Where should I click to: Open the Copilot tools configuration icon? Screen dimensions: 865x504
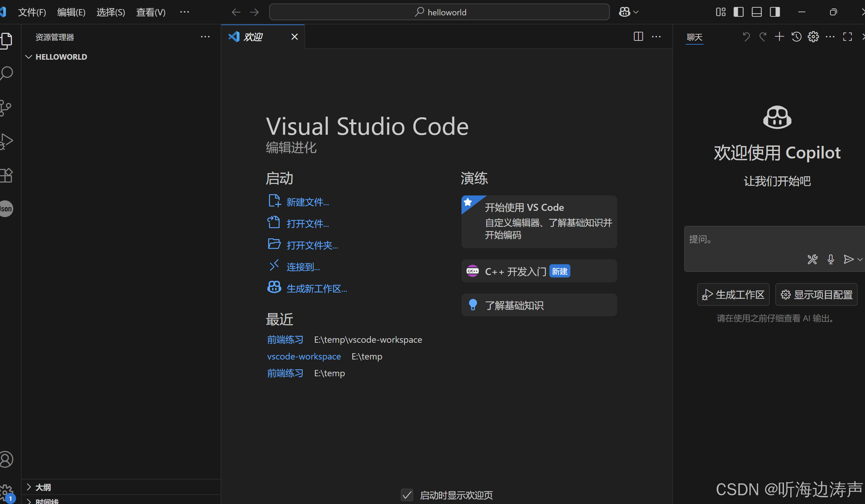point(812,259)
